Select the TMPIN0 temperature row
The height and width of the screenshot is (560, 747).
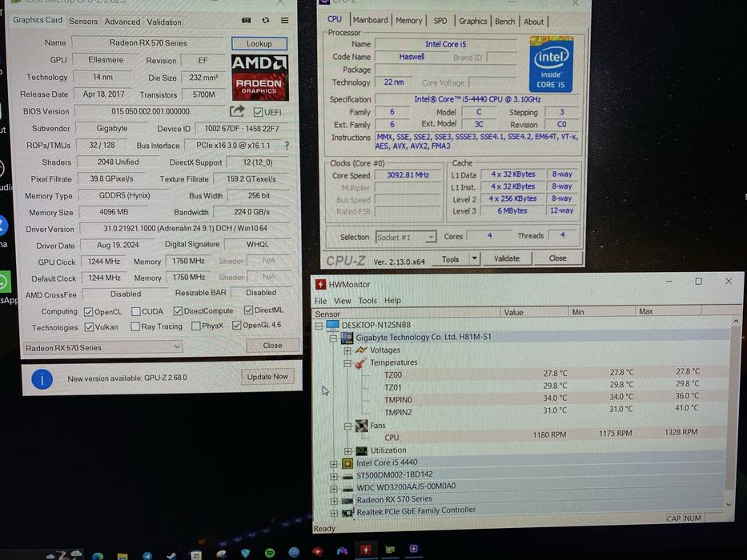(541, 398)
